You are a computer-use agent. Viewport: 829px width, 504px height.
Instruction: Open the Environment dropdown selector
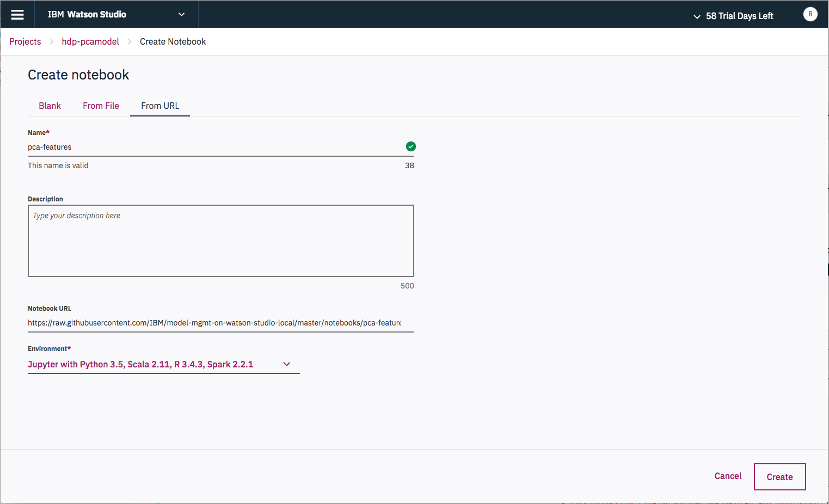[163, 364]
